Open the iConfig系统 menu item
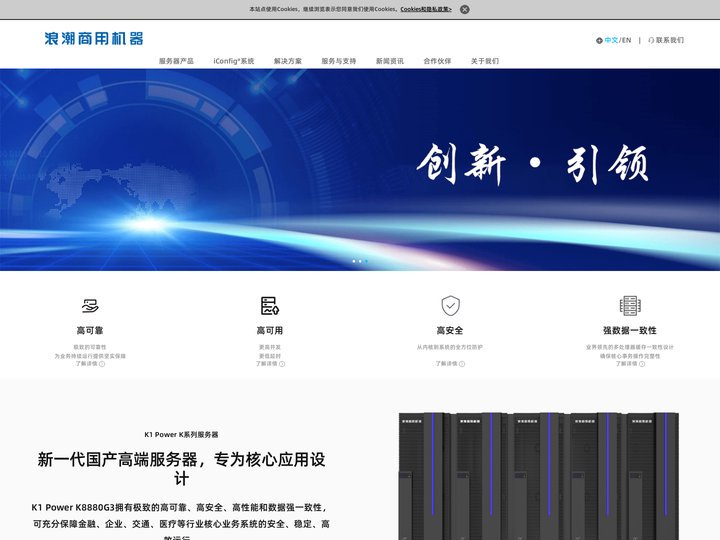Viewport: 720px width, 540px height. [x=233, y=61]
